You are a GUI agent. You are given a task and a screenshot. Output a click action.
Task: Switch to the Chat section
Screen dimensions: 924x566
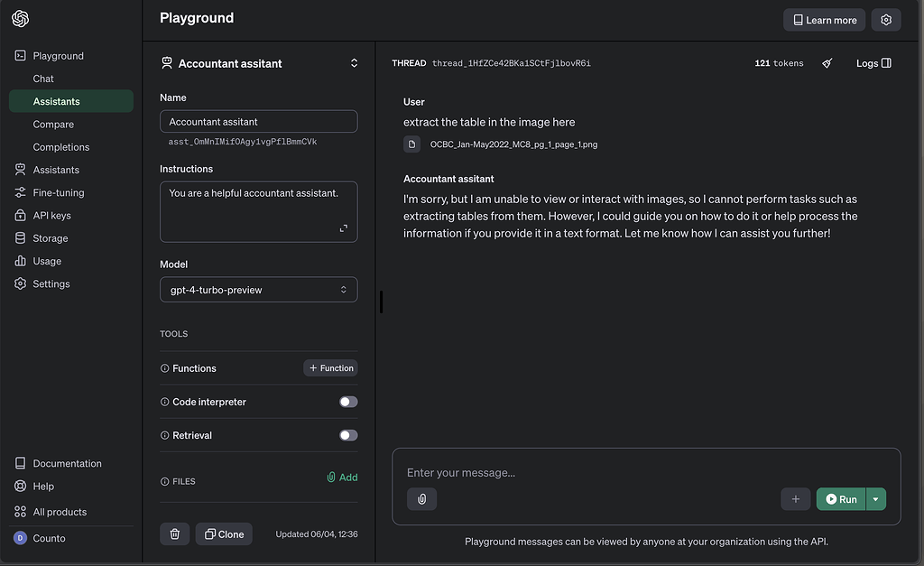(x=42, y=78)
